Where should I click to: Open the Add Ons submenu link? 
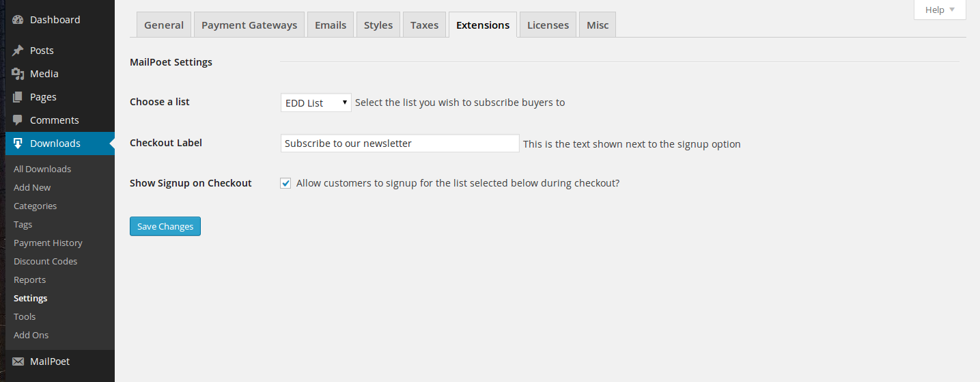click(31, 335)
